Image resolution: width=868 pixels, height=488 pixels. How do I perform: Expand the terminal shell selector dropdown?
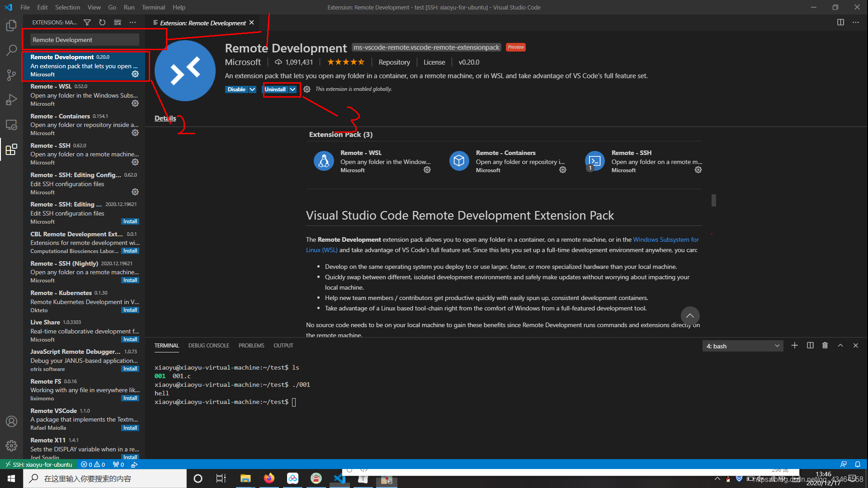pyautogui.click(x=778, y=346)
